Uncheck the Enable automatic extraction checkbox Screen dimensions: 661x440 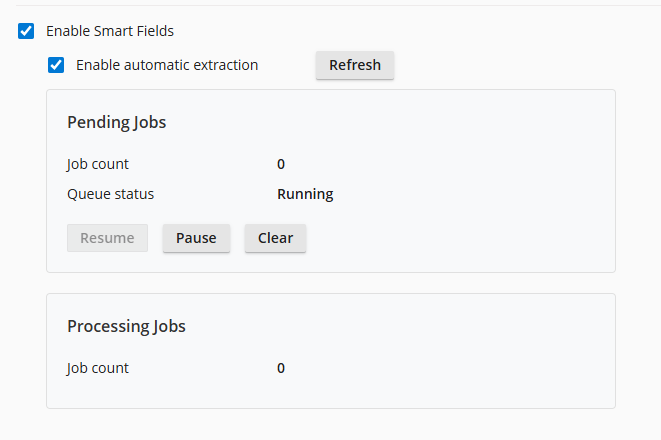click(57, 66)
